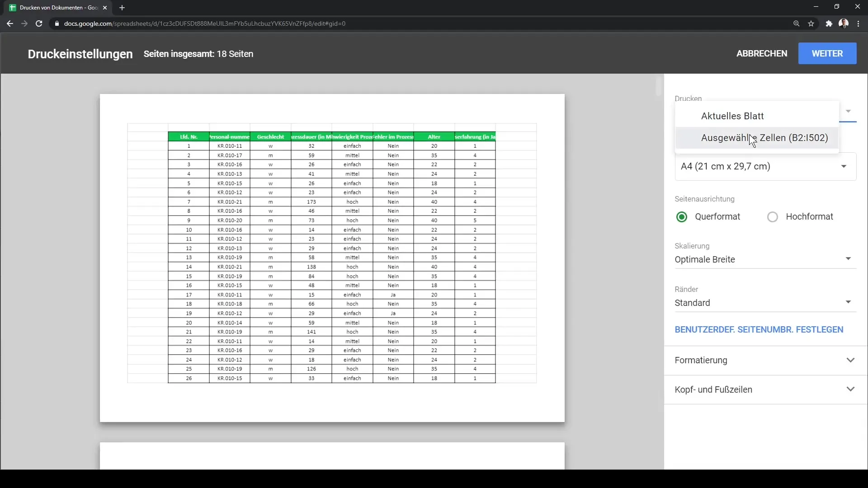
Task: Click the Geschlecht header cell
Action: tap(270, 136)
